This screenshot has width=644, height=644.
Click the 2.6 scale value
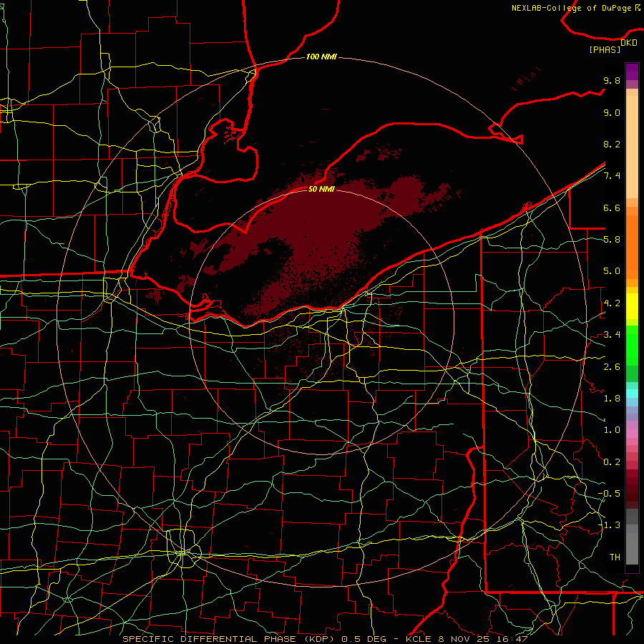[x=612, y=367]
